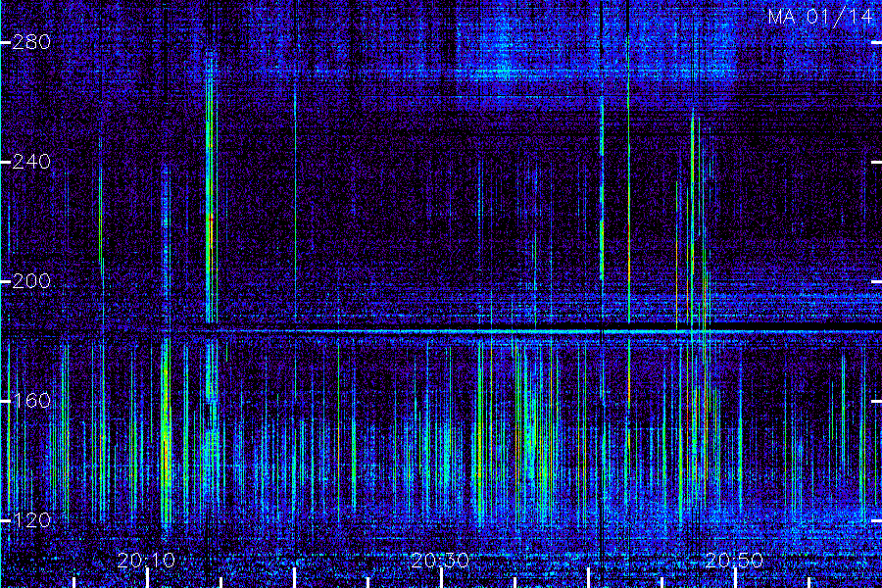Click the 20:10 time axis label
882x588 pixels.
146,560
